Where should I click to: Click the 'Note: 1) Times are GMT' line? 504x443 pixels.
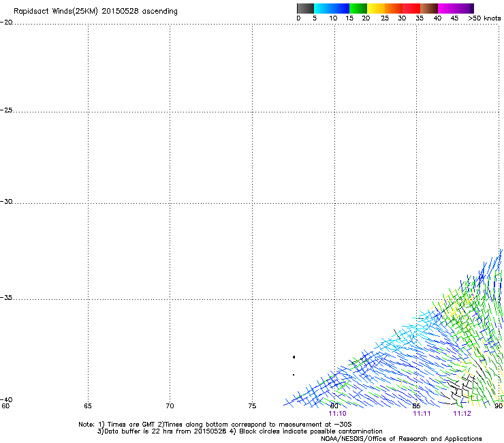click(215, 425)
